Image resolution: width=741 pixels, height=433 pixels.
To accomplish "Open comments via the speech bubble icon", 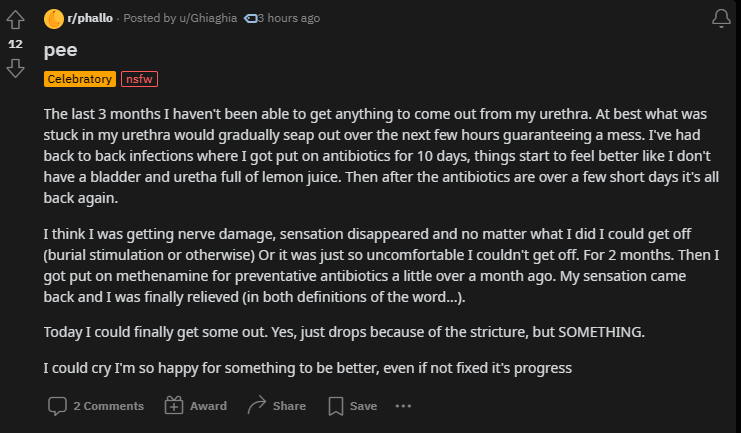I will [57, 406].
